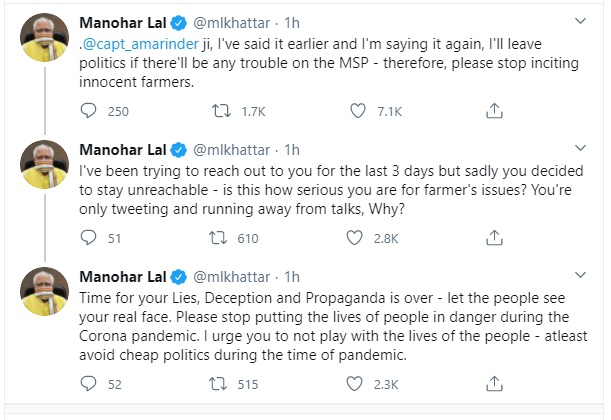This screenshot has height=420, width=611.
Task: Reply to the 'stay unreachable' tweet
Action: point(89,239)
